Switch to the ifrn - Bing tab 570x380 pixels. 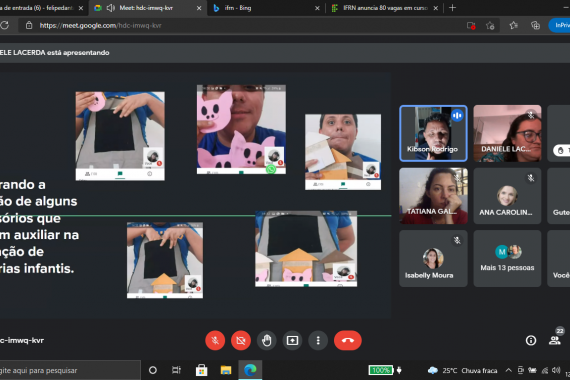tap(266, 8)
